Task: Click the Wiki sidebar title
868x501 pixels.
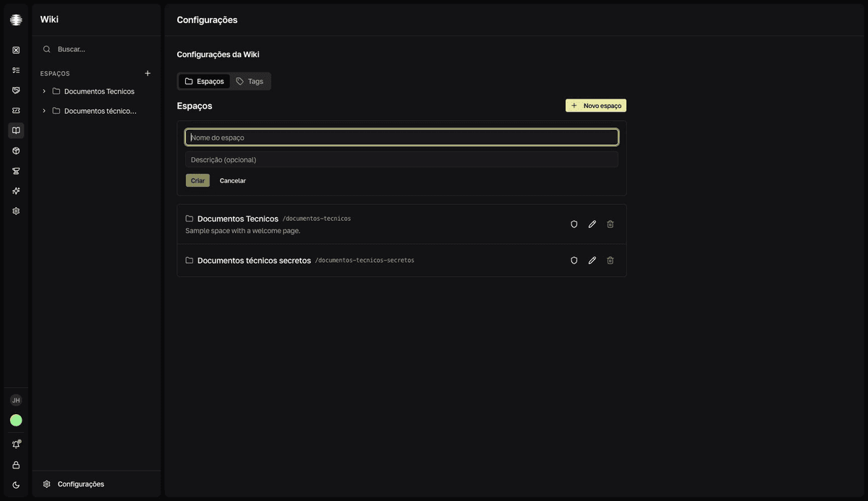Action: point(49,20)
